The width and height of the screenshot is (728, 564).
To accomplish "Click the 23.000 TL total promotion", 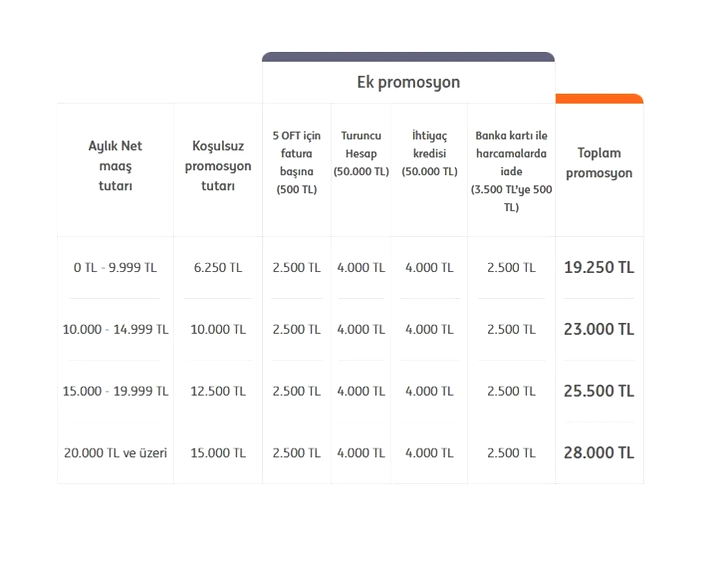I will (x=599, y=330).
